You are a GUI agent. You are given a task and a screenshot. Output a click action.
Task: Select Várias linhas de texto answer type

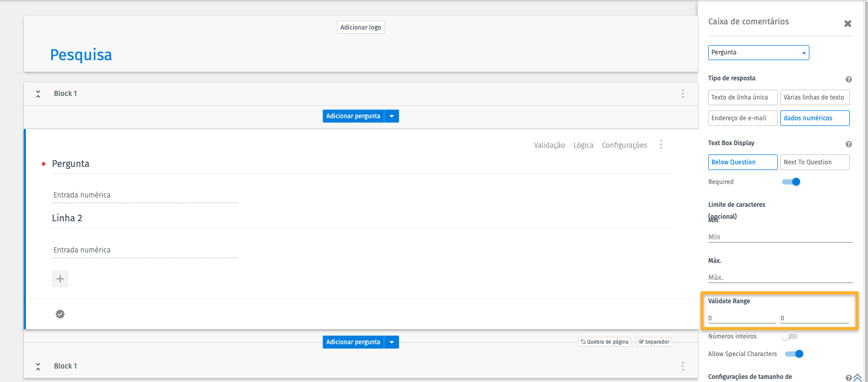tap(815, 97)
